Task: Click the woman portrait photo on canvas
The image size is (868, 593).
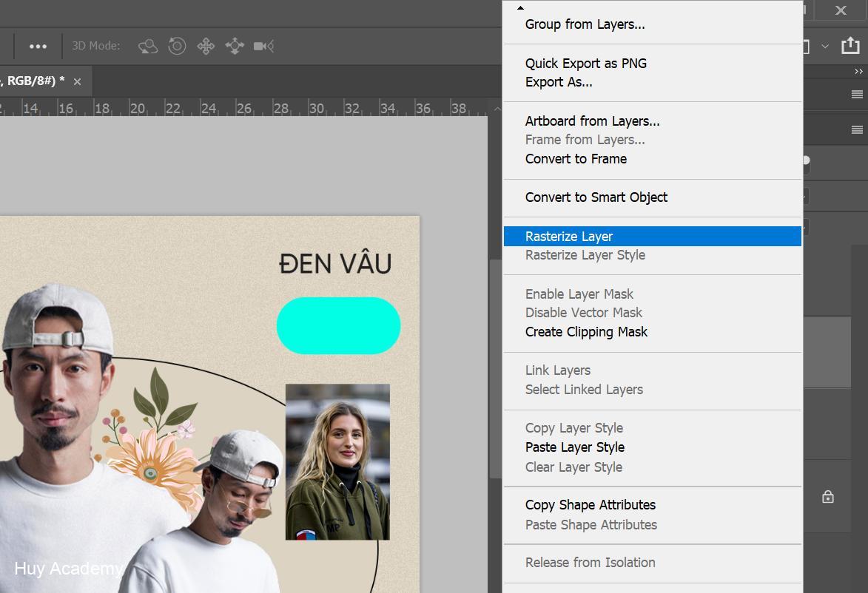Action: [337, 462]
